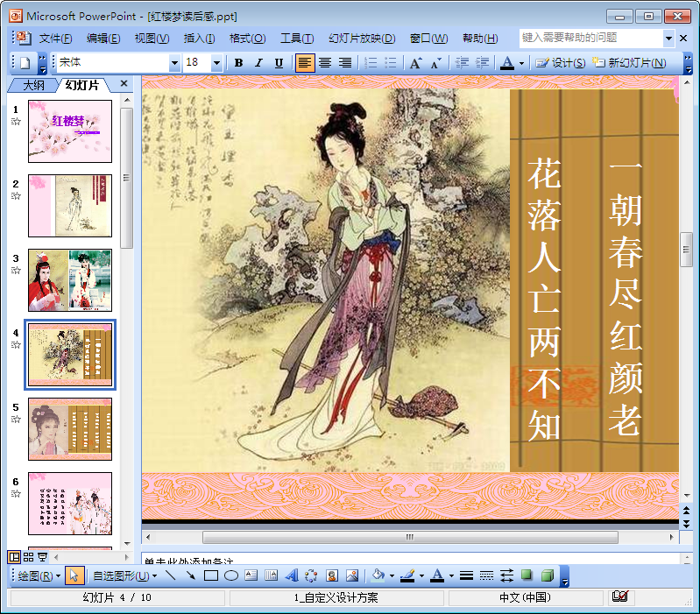Open the 绘图 (Draw) menu
Viewport: 700px width, 614px height.
pos(39,576)
